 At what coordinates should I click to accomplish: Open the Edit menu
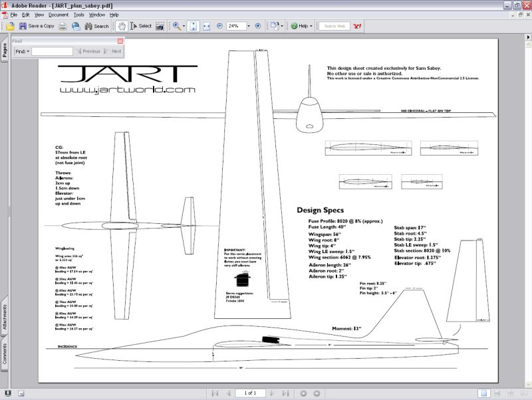pos(26,15)
